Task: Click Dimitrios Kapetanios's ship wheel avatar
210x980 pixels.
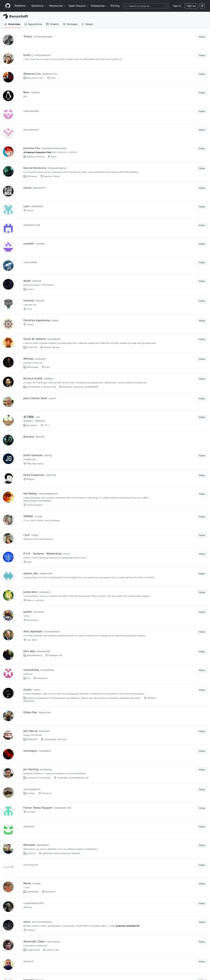Action: point(8,324)
